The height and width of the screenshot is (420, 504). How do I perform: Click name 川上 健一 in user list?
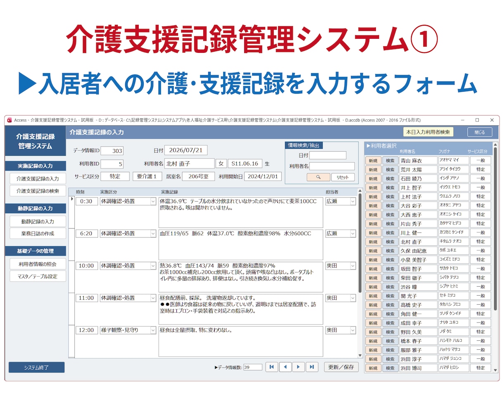[418, 233]
